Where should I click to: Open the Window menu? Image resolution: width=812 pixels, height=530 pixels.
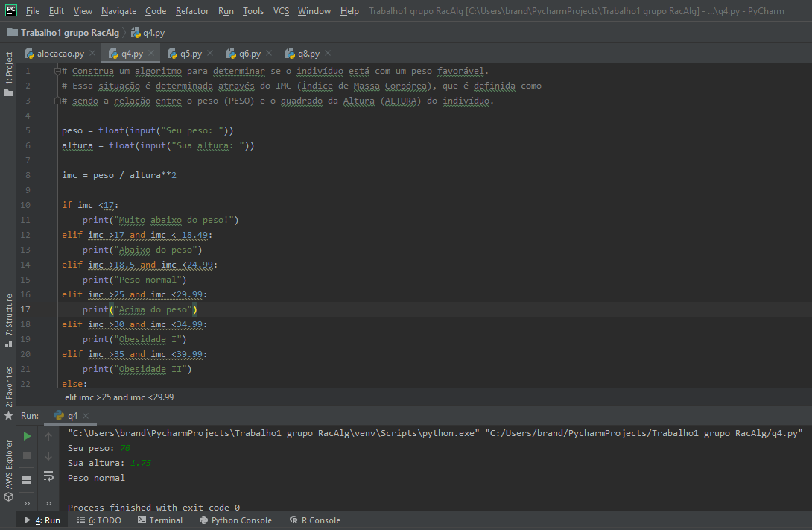(314, 11)
